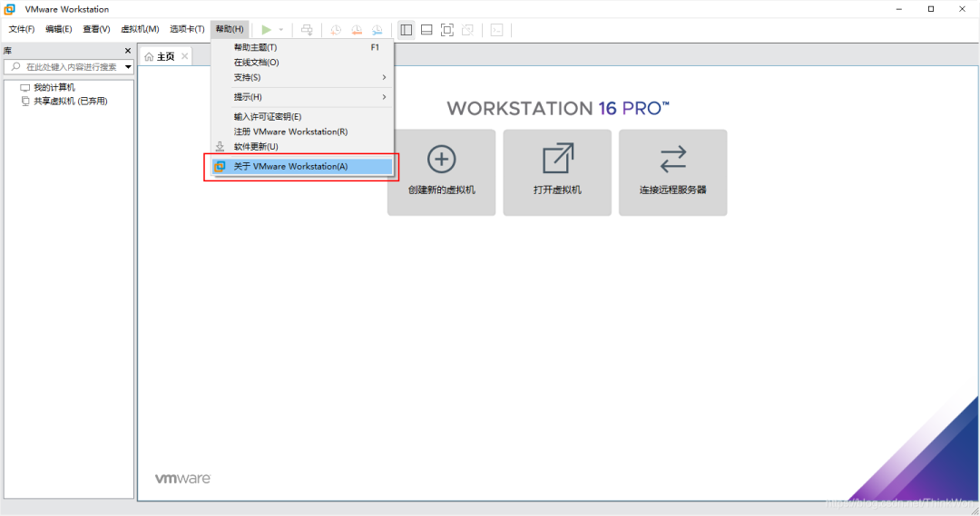This screenshot has height=516, width=980.
Task: Choose 输入许可证密钥(E) menu entry
Action: tap(302, 117)
